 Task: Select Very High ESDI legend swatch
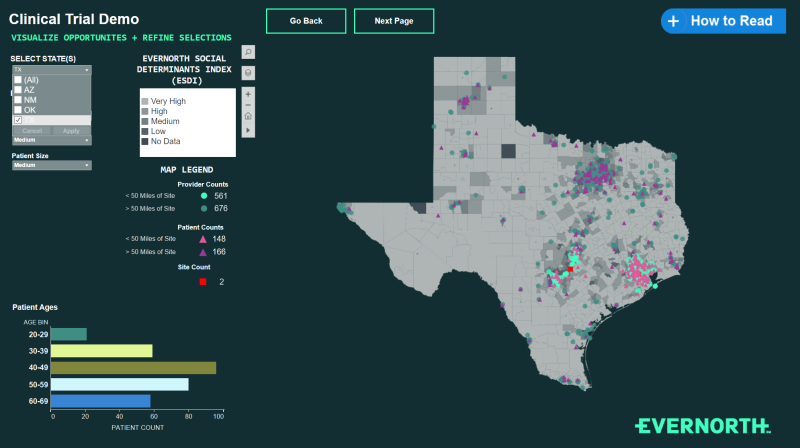tap(145, 102)
